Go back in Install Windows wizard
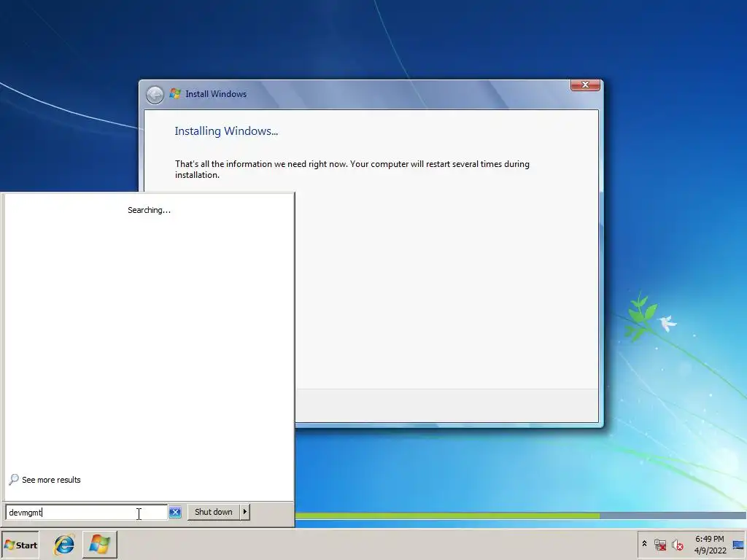Image resolution: width=747 pixels, height=560 pixels. 155,95
